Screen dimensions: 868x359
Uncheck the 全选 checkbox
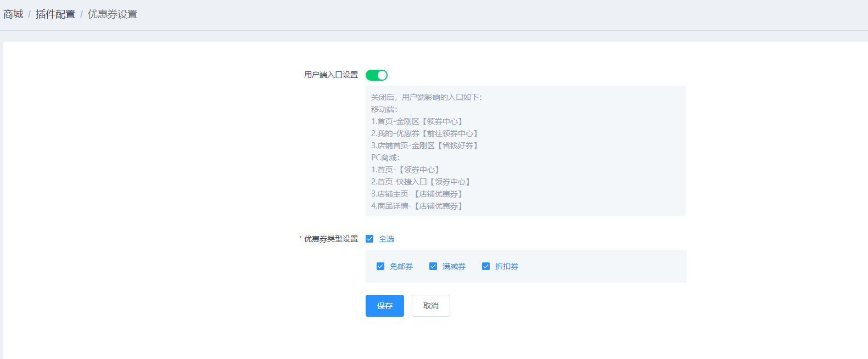(x=369, y=239)
